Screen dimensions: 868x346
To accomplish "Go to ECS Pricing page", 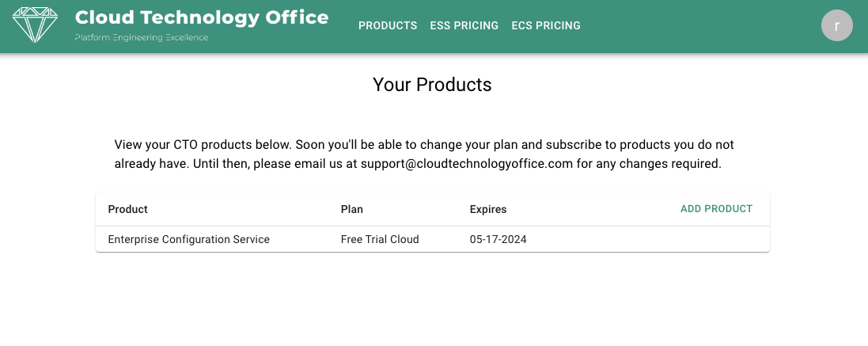I will pos(546,25).
